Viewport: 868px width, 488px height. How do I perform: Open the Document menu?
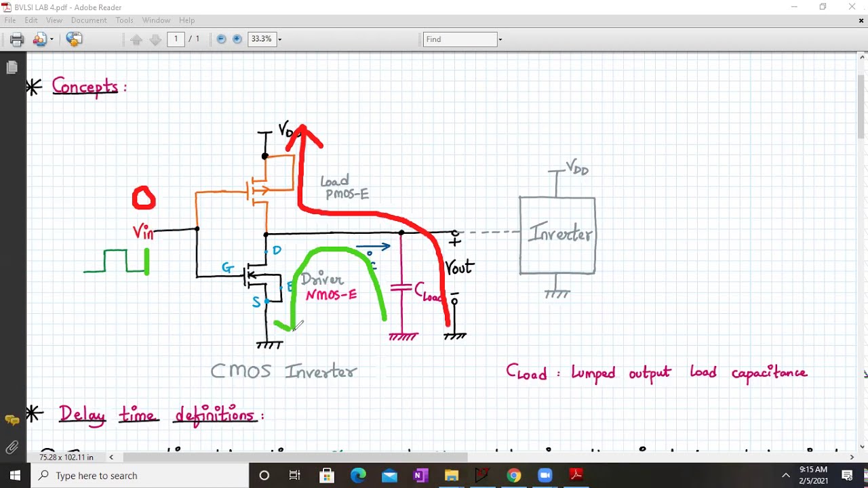point(89,20)
